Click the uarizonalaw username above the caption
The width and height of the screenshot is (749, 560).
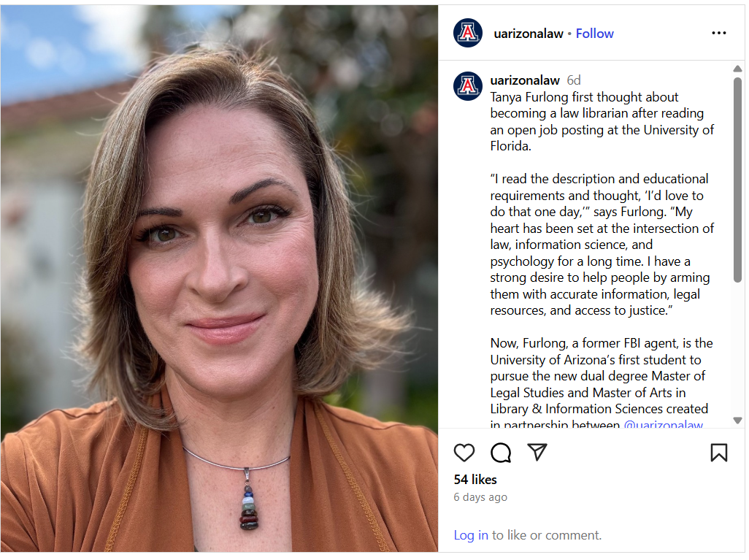pos(525,80)
